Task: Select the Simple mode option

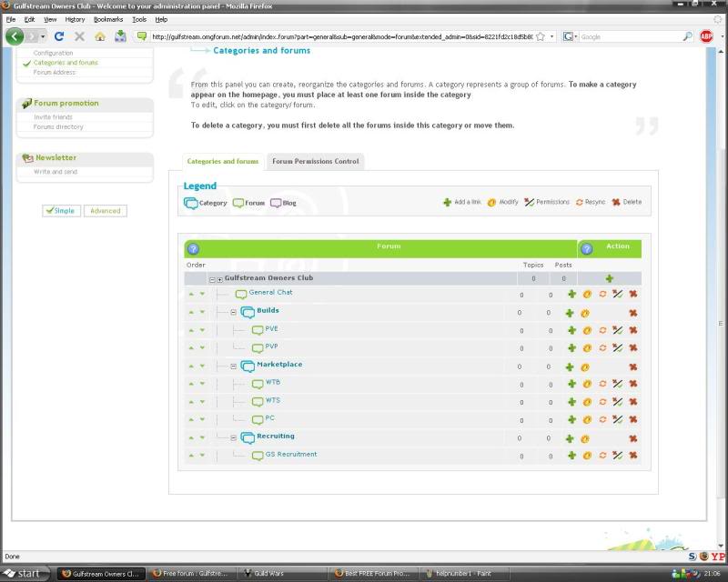Action: pyautogui.click(x=61, y=210)
